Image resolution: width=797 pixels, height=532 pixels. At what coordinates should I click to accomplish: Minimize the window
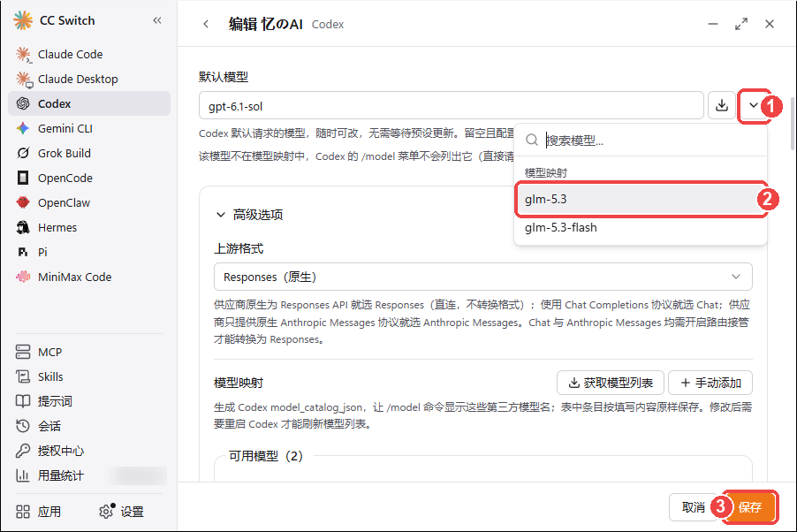coord(713,24)
